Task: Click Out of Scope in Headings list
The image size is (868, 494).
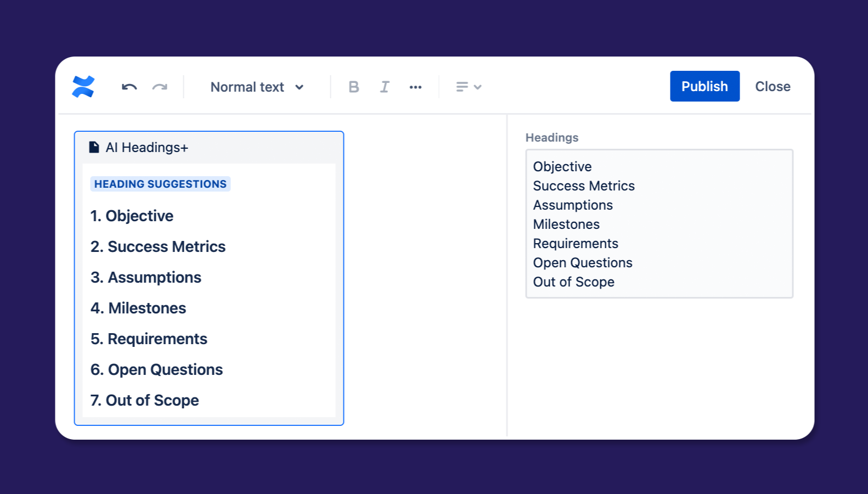Action: pyautogui.click(x=574, y=282)
